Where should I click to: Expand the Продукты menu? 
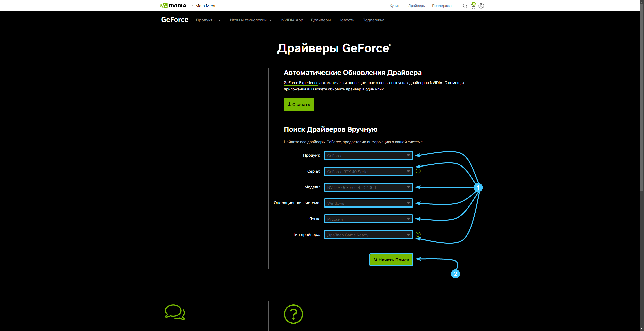pyautogui.click(x=208, y=20)
